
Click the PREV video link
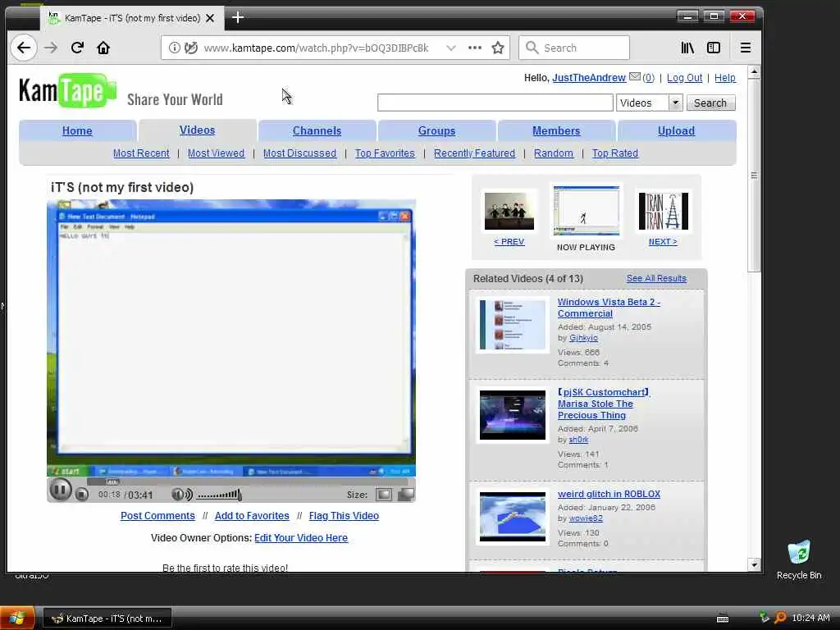[509, 242]
